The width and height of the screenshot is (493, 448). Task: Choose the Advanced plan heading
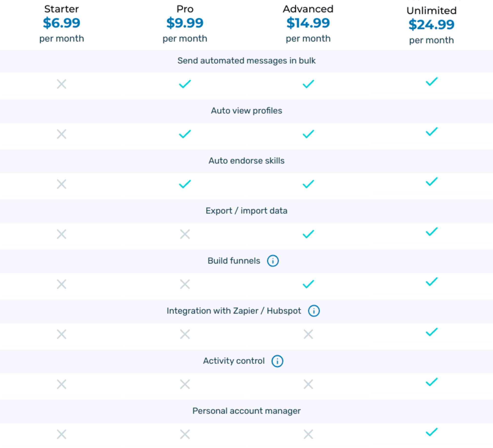(308, 9)
